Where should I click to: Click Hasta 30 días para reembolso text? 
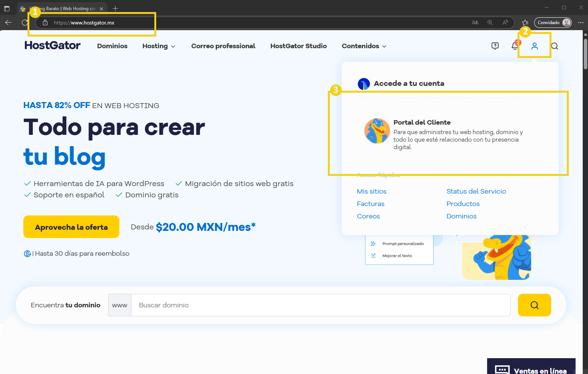click(x=82, y=253)
